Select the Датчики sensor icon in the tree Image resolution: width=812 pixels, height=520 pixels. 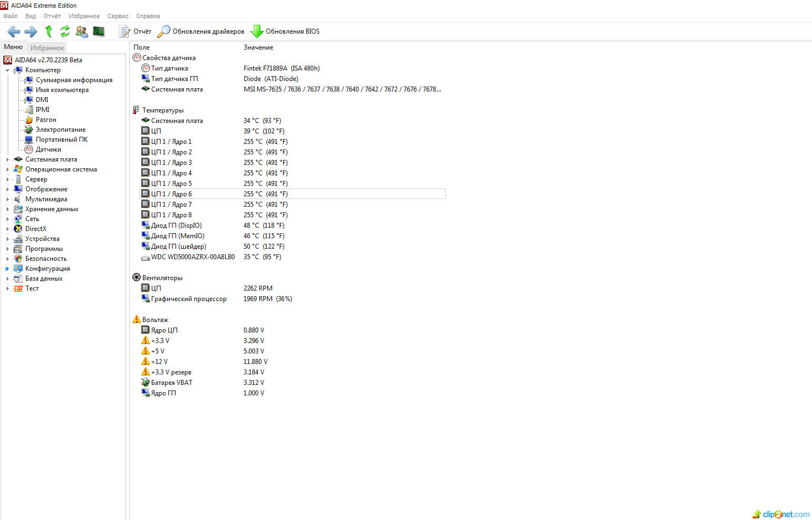tap(29, 149)
